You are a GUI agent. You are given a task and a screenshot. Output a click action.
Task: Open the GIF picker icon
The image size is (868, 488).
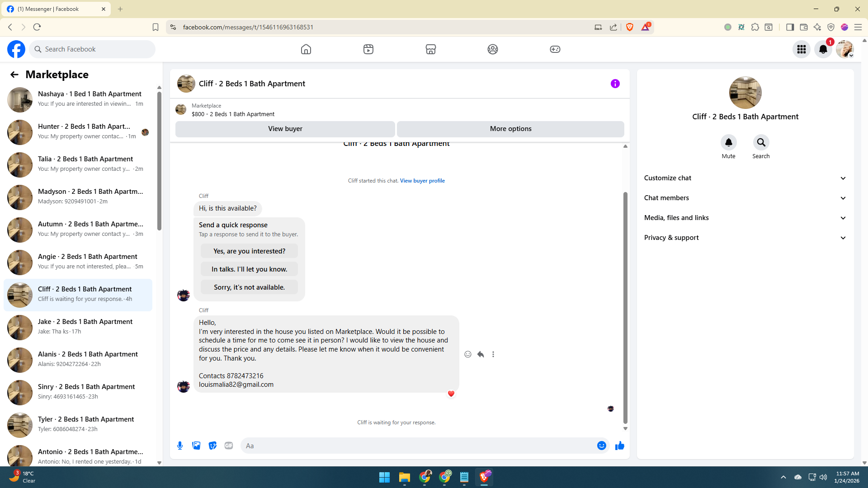[x=229, y=446]
